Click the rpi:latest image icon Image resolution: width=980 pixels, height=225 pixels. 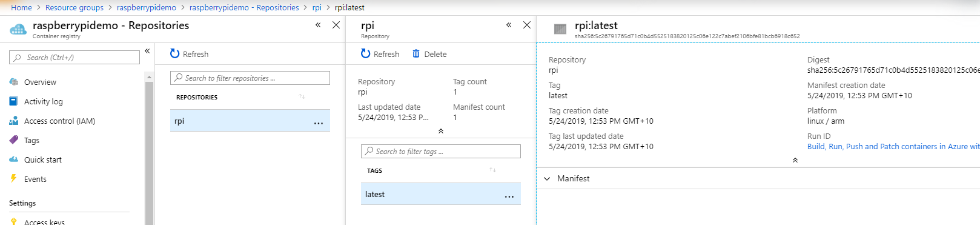click(560, 29)
